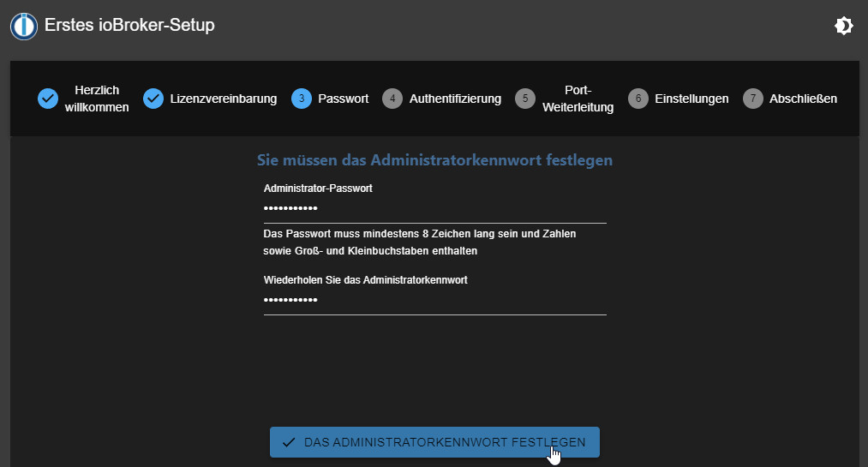Viewport: 868px width, 467px height.
Task: Click the ioBroker logo in header
Action: tap(24, 26)
